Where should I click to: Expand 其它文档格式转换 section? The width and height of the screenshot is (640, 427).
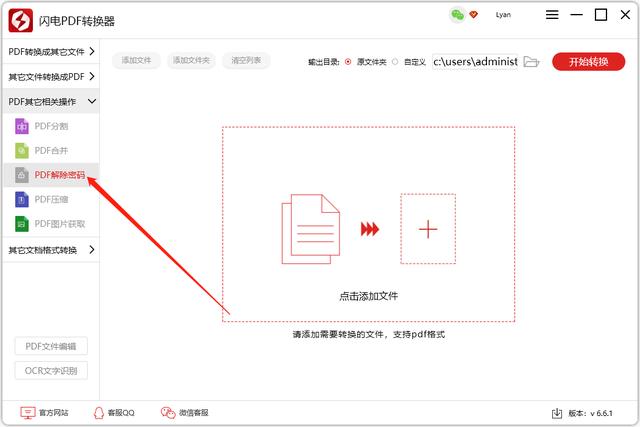coord(51,249)
